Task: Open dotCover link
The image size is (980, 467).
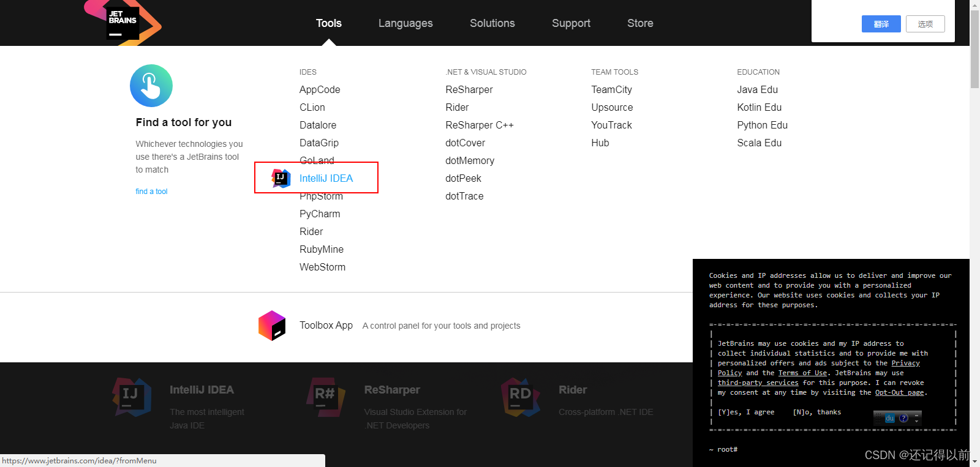Action: [465, 143]
